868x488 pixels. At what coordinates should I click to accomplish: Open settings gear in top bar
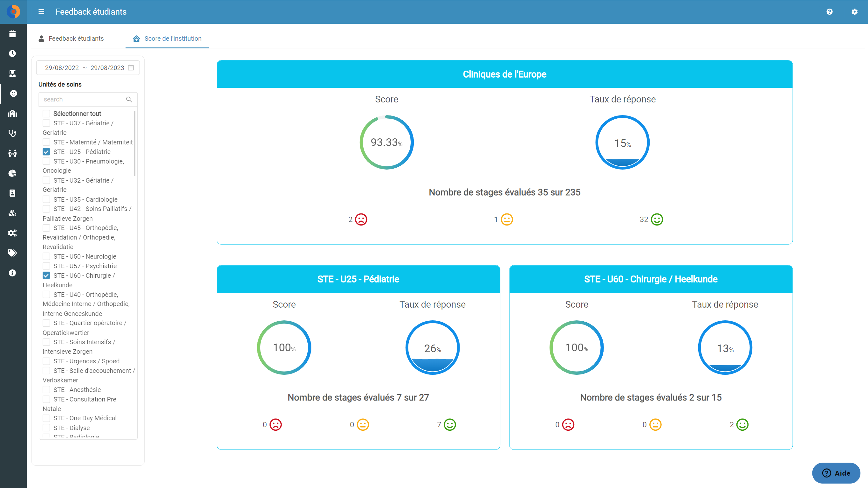click(854, 12)
